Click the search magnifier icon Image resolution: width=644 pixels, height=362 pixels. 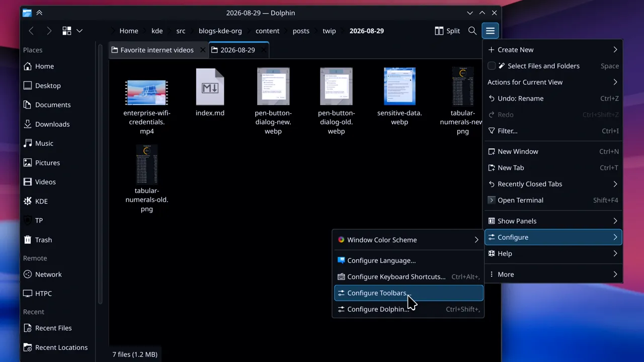click(x=472, y=31)
